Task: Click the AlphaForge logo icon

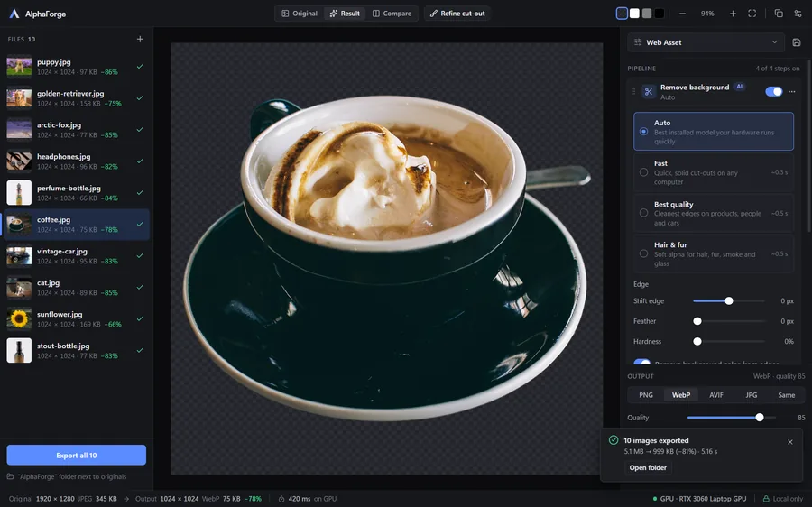Action: (x=14, y=14)
